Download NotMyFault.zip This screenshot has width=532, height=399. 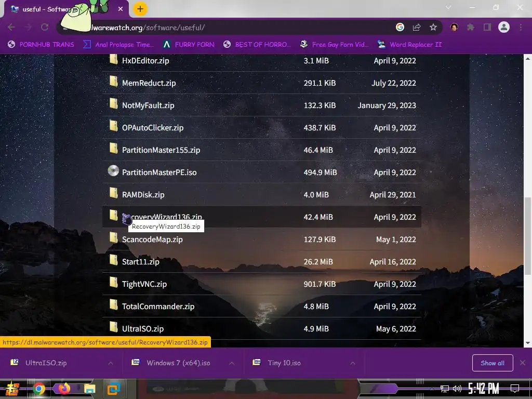(148, 105)
